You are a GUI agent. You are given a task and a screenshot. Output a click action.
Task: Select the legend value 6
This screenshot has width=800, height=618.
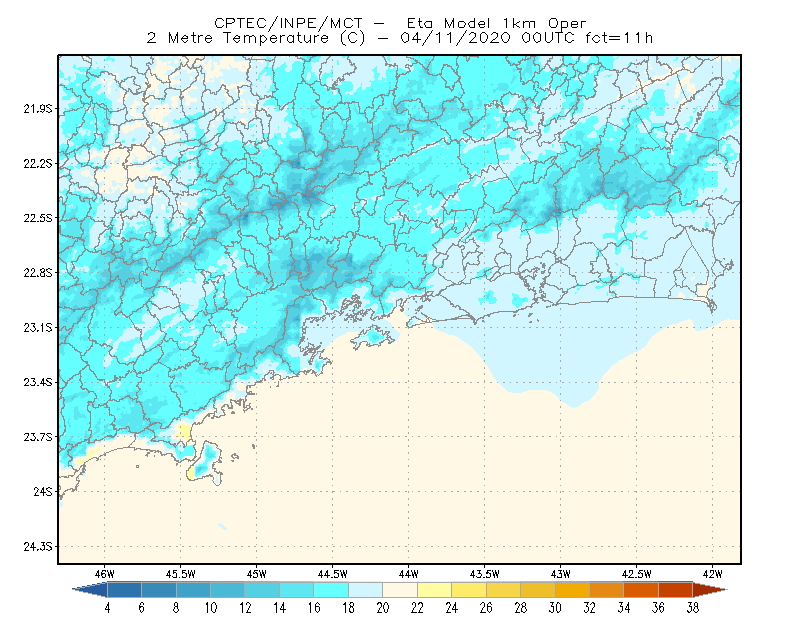141,608
